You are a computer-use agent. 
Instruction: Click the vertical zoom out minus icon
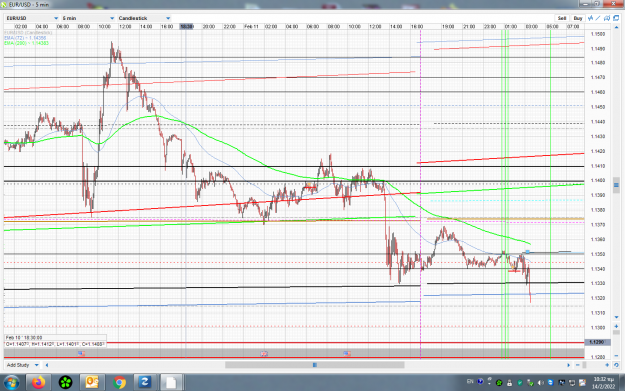click(x=616, y=356)
